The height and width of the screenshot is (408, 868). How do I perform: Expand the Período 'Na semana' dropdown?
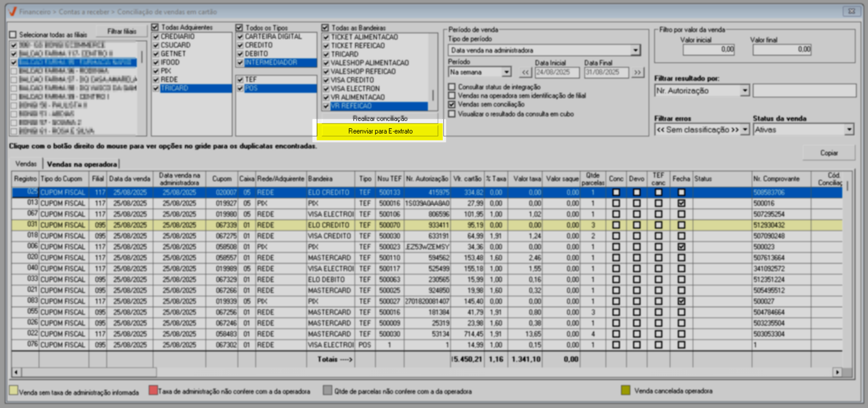click(506, 72)
